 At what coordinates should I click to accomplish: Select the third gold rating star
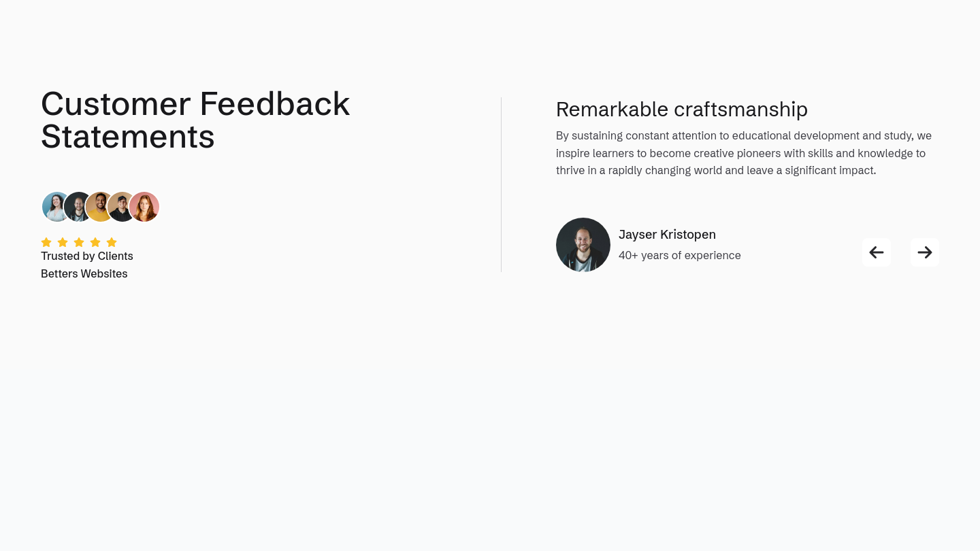(x=79, y=242)
